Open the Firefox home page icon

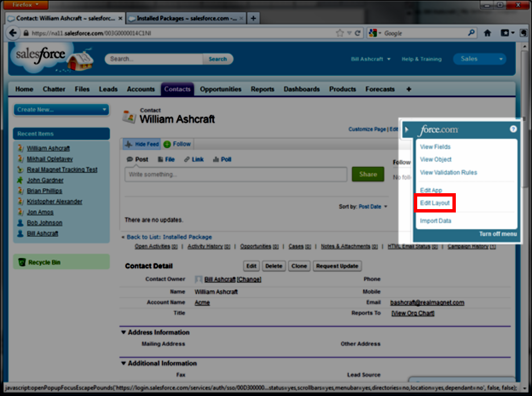tap(488, 33)
